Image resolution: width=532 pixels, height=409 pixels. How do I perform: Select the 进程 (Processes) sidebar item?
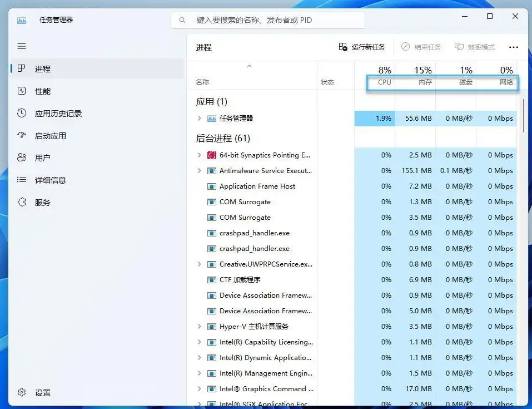[44, 68]
